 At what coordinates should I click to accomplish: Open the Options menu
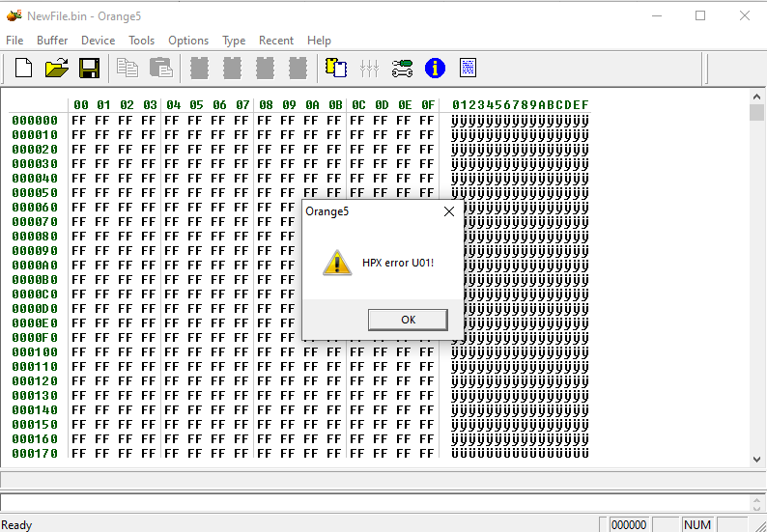point(187,41)
